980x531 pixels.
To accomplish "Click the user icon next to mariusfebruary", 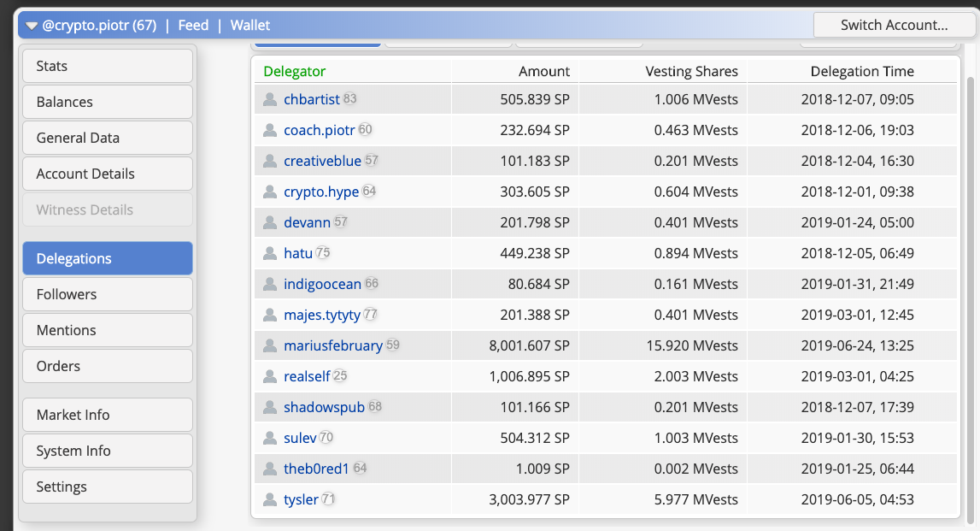I will 270,345.
